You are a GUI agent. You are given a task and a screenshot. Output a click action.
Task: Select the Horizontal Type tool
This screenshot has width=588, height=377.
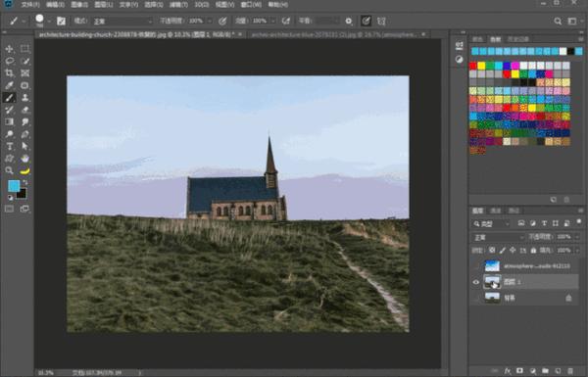click(x=9, y=146)
